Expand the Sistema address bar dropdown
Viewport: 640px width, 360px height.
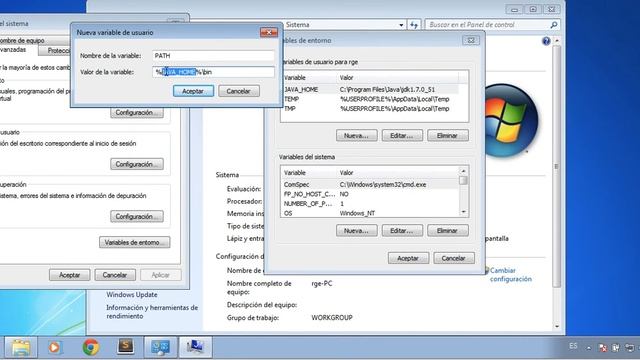pyautogui.click(x=401, y=25)
